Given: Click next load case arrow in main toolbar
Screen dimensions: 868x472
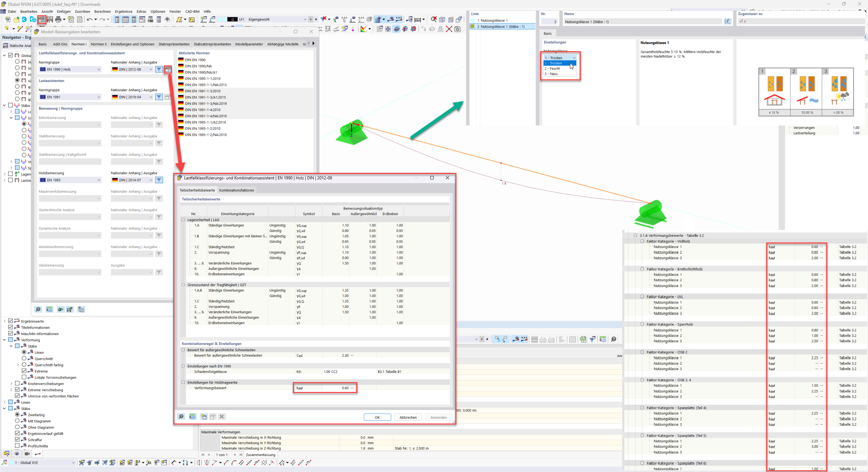Looking at the screenshot, I should click(x=316, y=19).
